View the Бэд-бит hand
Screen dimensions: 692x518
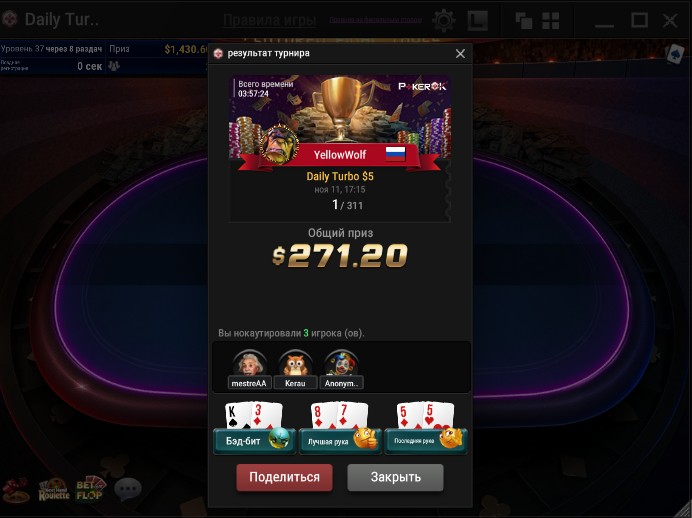click(x=254, y=428)
